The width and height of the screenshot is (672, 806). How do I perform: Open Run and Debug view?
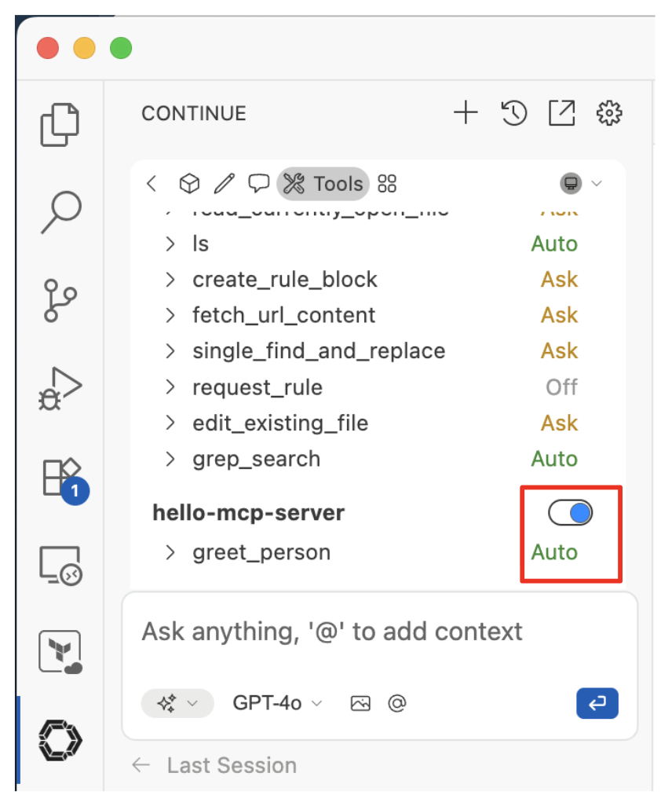coord(60,389)
